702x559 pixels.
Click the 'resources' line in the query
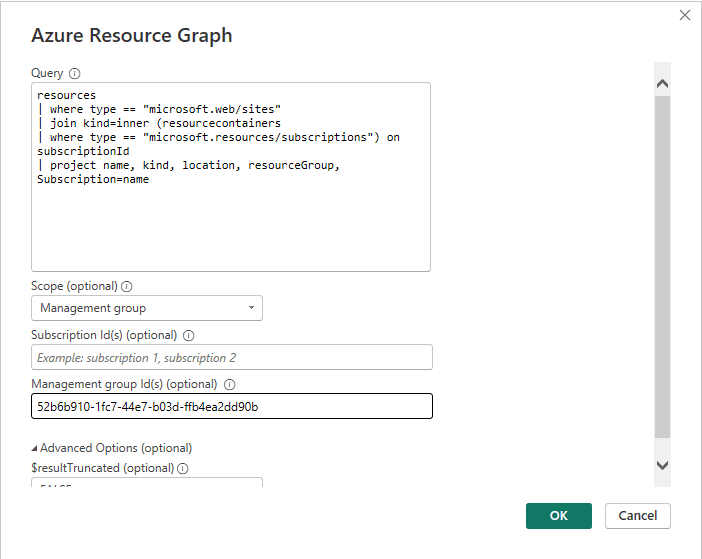point(66,95)
